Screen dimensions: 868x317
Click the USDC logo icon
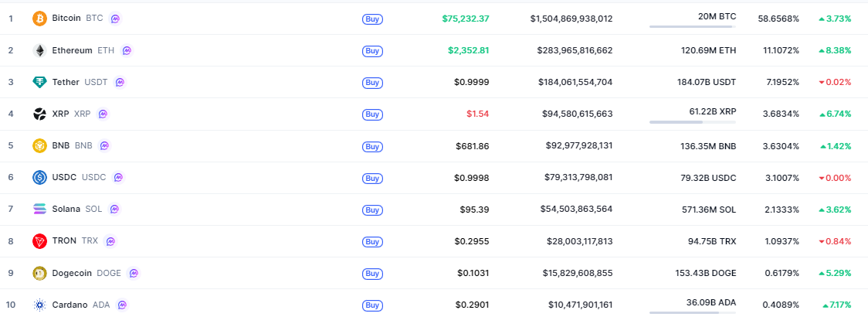click(39, 177)
